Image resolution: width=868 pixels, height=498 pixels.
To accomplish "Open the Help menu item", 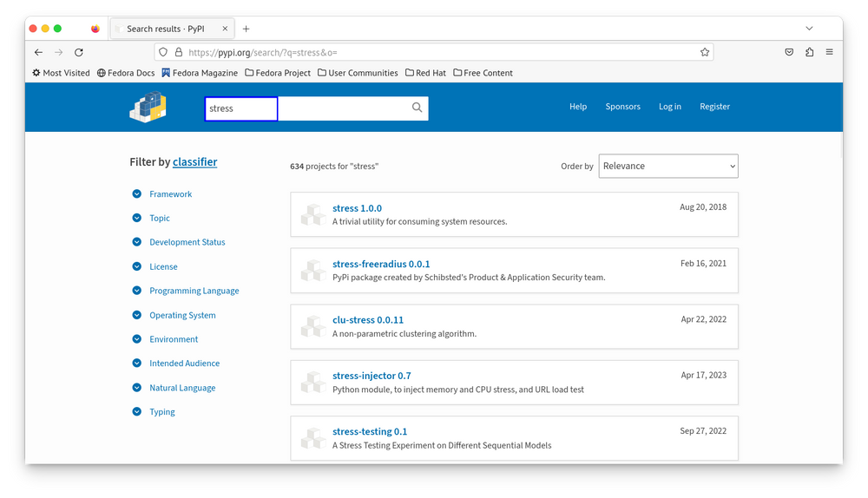I will click(x=578, y=107).
